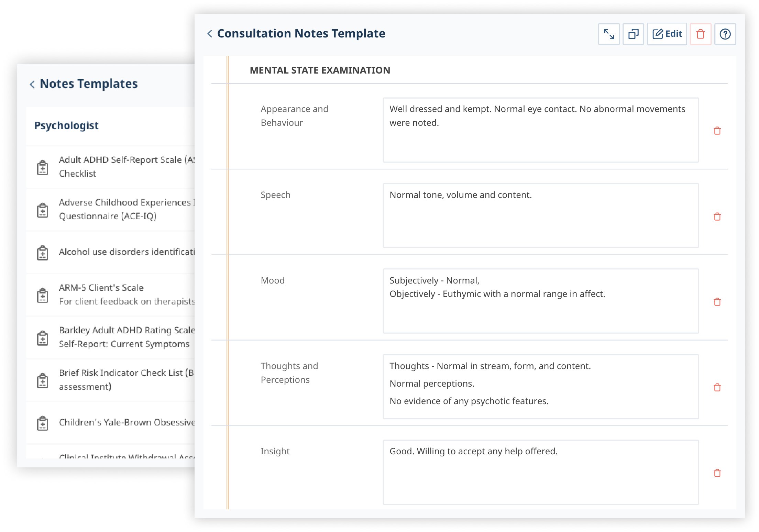Viewport: 759px width, 532px height.
Task: Click the Speech text field
Action: 541,215
